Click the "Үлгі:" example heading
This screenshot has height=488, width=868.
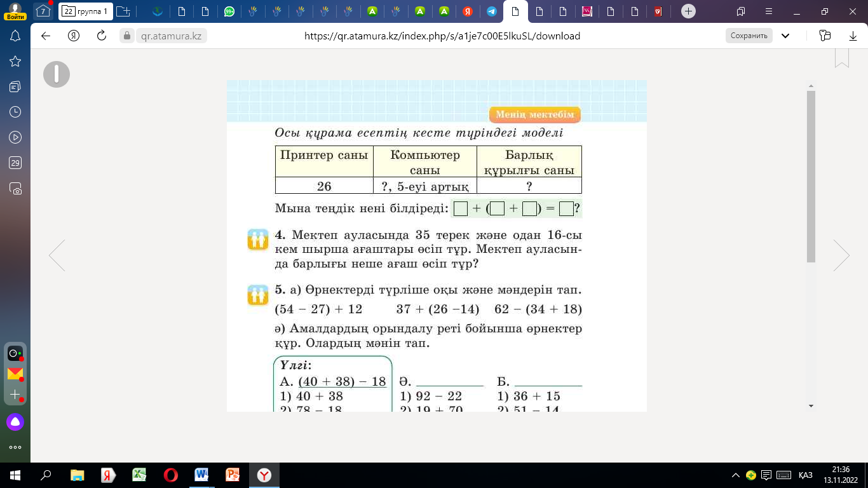coord(295,365)
